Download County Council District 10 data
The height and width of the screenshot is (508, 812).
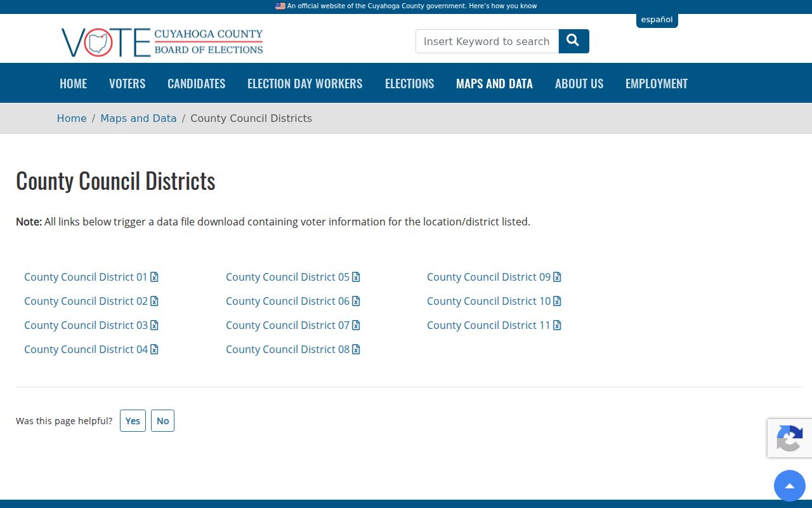494,301
